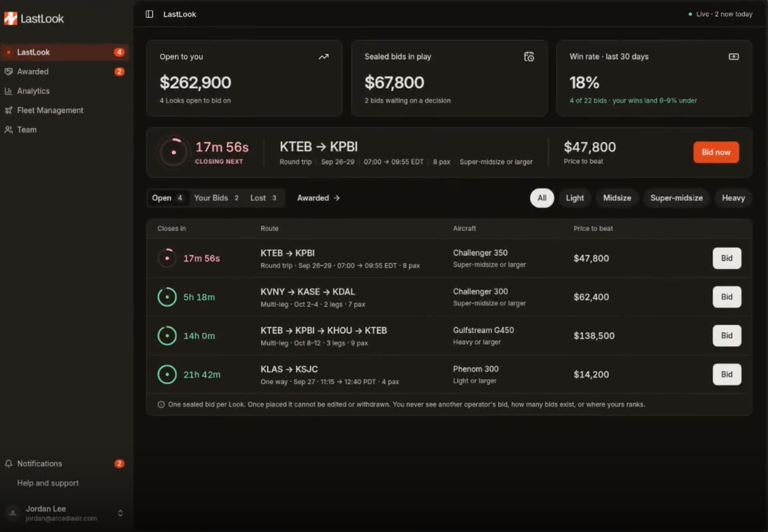
Task: Click the 21h 42m countdown text
Action: 202,374
